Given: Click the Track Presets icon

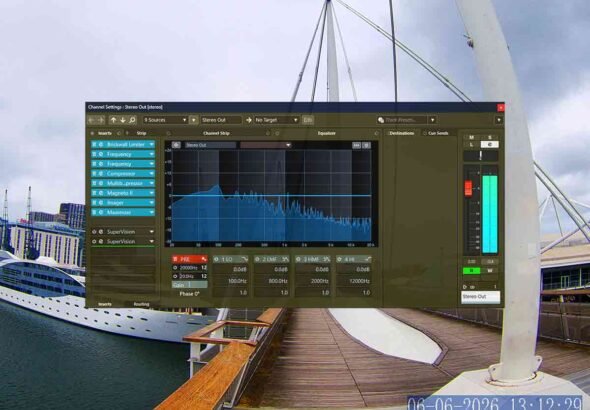Looking at the screenshot, I should click(x=381, y=120).
